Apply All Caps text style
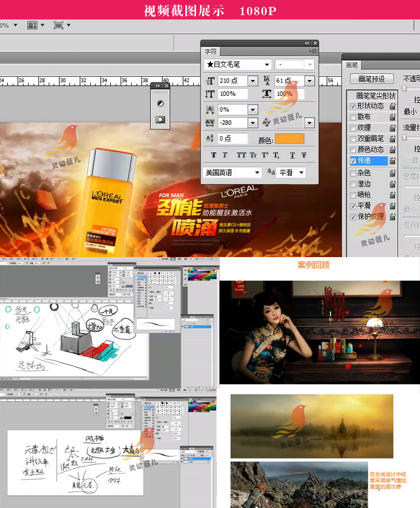420x508 pixels. (241, 155)
